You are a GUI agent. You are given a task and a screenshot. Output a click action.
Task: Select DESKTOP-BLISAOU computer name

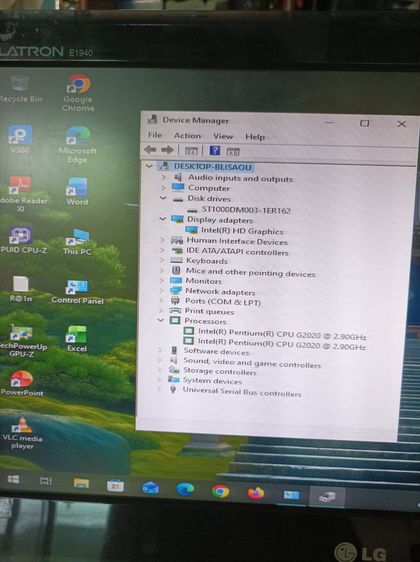213,167
